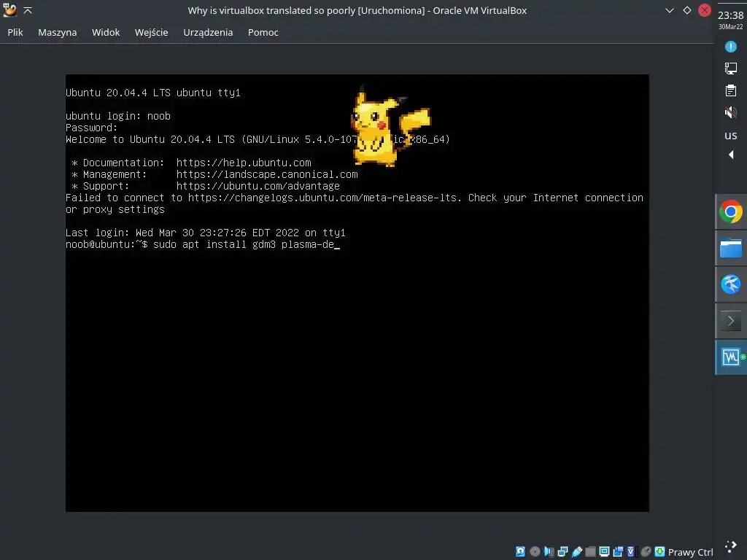Open the wired network tray icon

[730, 69]
